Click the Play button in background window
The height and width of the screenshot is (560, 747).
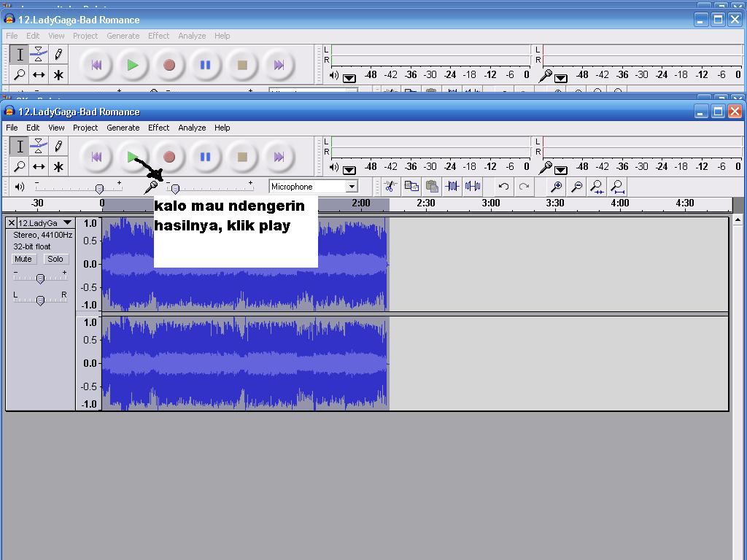click(x=133, y=65)
